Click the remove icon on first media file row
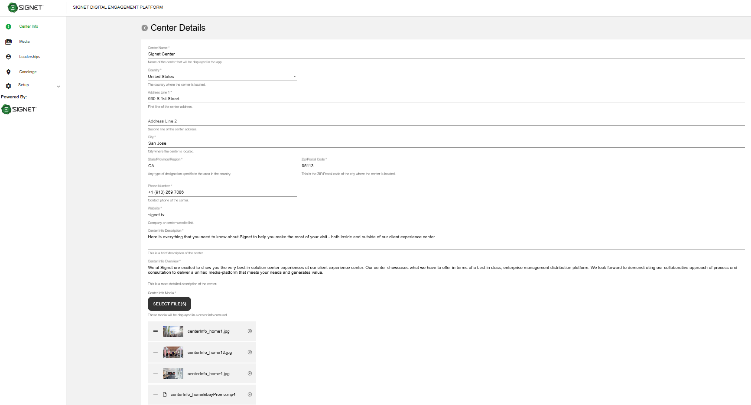This screenshot has width=751, height=405. pyautogui.click(x=250, y=331)
